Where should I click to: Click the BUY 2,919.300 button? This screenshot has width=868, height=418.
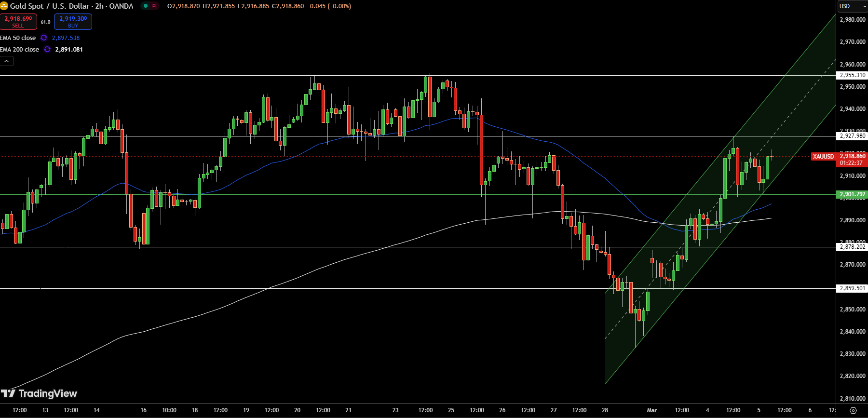tap(73, 22)
